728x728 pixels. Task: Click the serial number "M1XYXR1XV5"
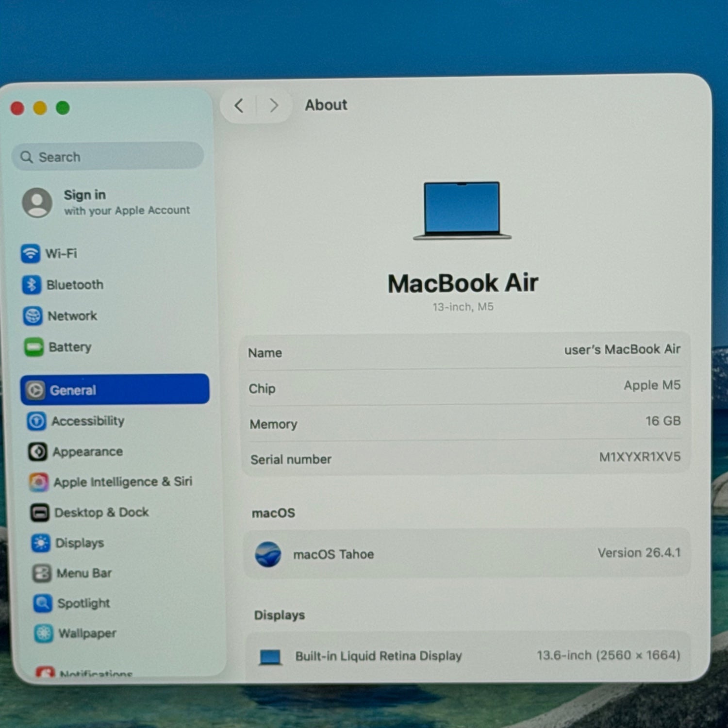(x=640, y=457)
